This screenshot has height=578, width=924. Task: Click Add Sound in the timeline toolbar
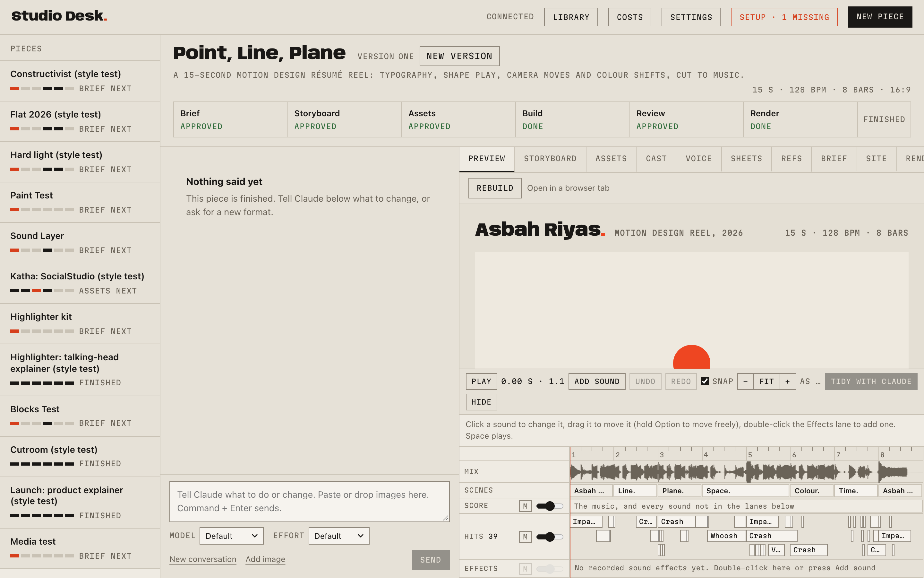[597, 381]
